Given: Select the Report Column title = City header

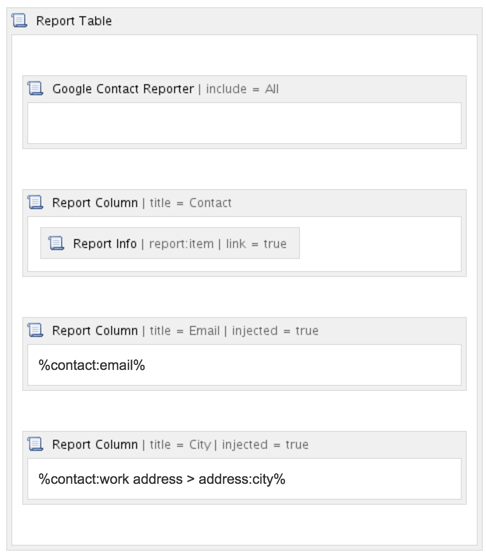Looking at the screenshot, I should click(244, 444).
